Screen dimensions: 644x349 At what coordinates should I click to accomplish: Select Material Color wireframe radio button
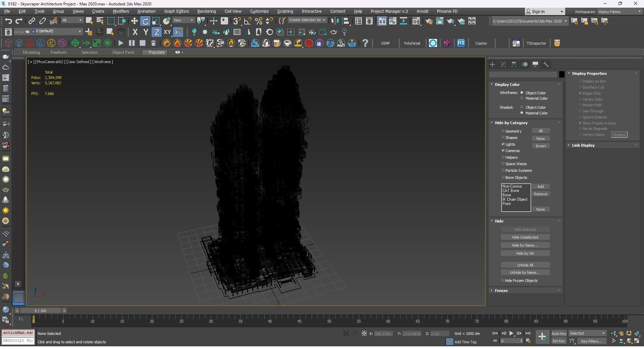click(x=522, y=98)
